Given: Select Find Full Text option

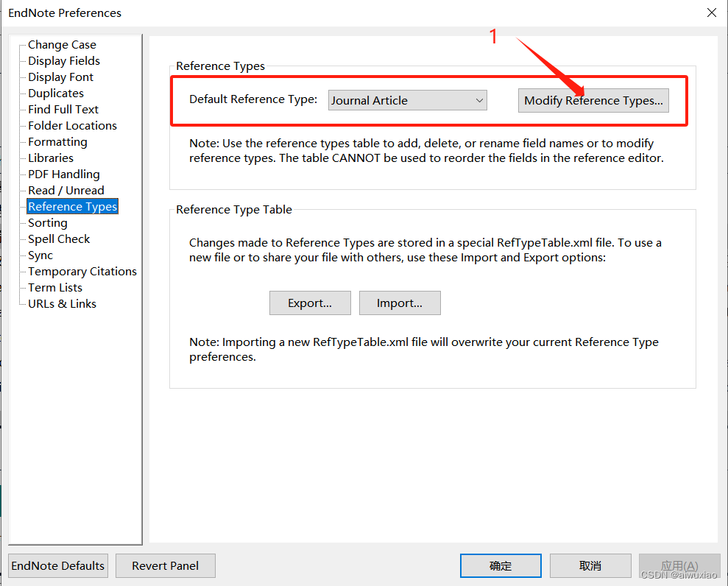Looking at the screenshot, I should [x=63, y=110].
